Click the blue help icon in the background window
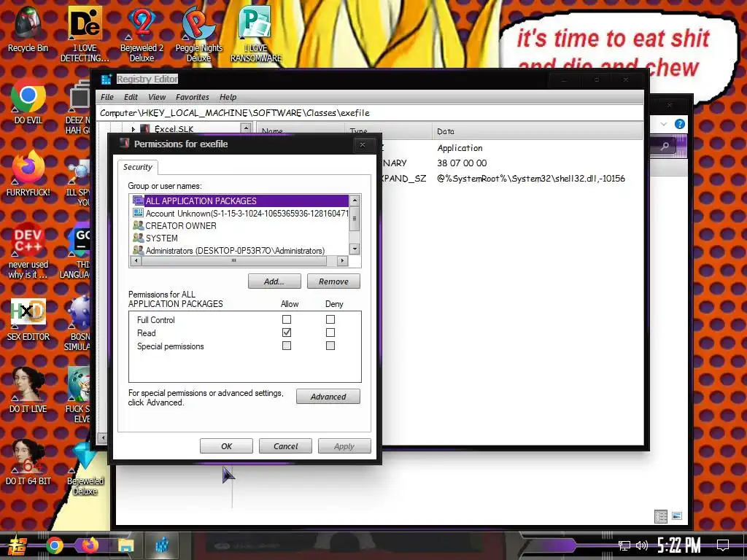The image size is (747, 560). click(x=680, y=124)
